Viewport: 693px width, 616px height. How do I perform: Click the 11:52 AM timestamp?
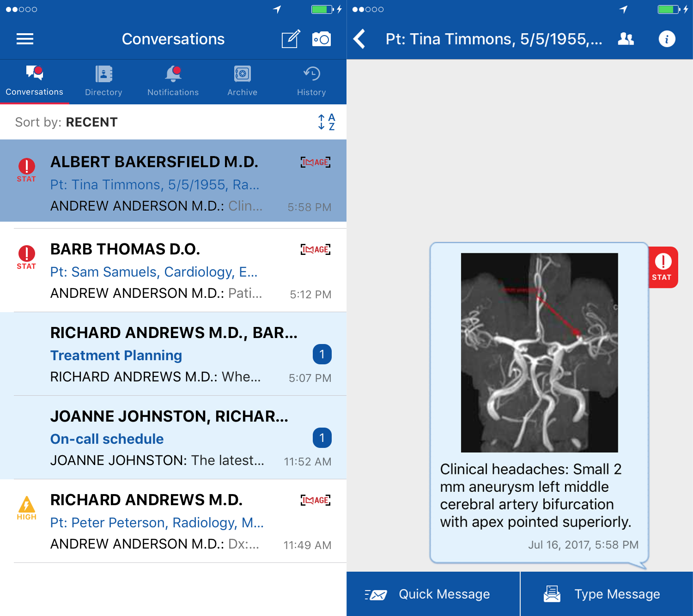point(307,462)
